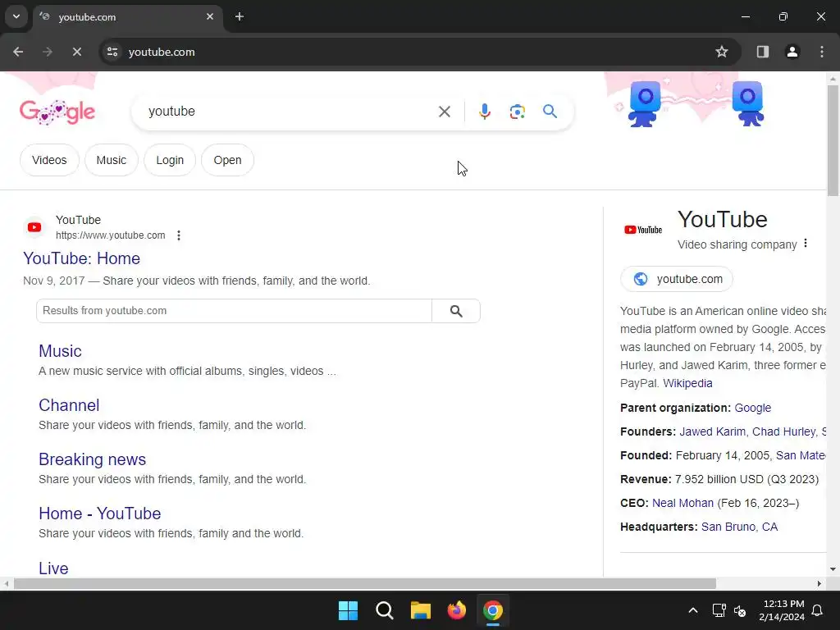840x630 pixels.
Task: Open Windows taskbar search
Action: click(x=385, y=610)
